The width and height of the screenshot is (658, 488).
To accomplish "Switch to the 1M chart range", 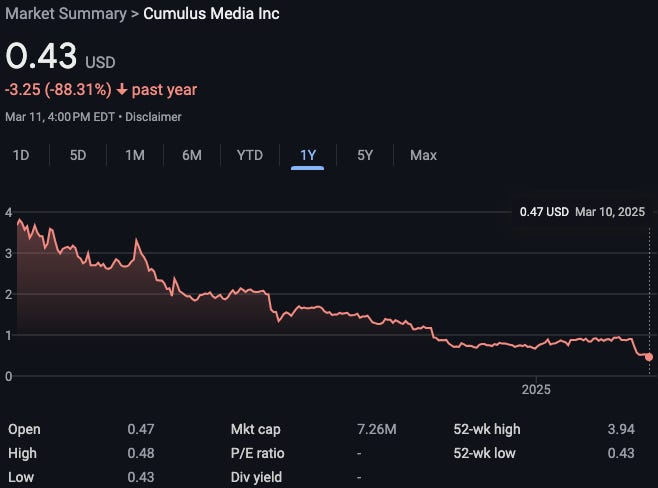I will click(135, 155).
